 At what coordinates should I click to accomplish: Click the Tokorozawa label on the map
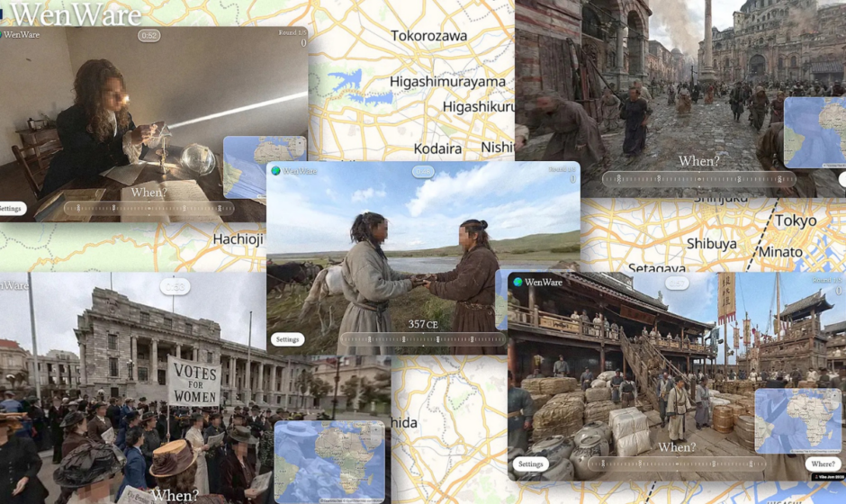(x=429, y=36)
